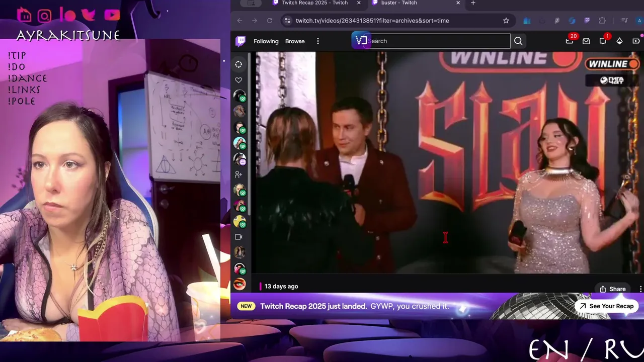Screen dimensions: 644x362
Task: Click the Twitch-logo extension in Chrome toolbar
Action: click(587, 21)
